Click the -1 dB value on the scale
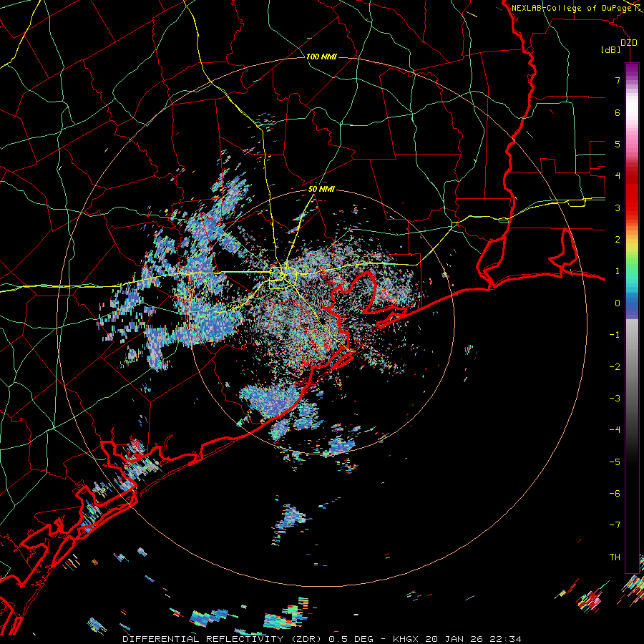 coord(615,335)
